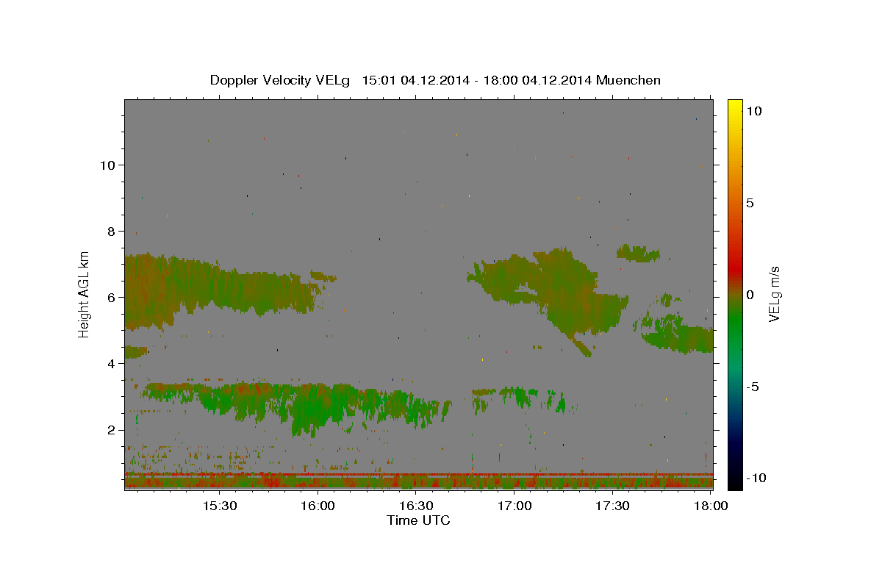Click the 17:30 time tick label
This screenshot has width=882, height=588.
(612, 506)
